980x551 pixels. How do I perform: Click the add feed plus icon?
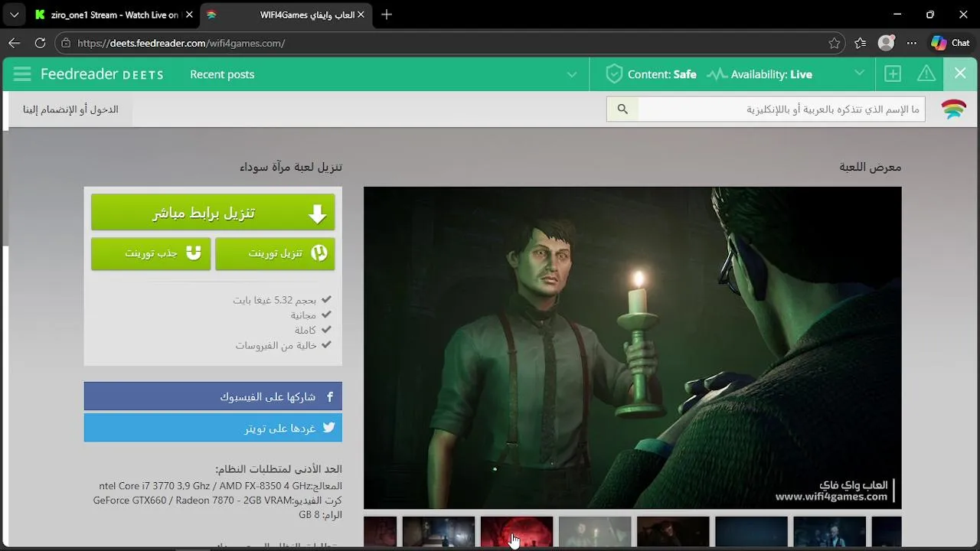pyautogui.click(x=893, y=73)
